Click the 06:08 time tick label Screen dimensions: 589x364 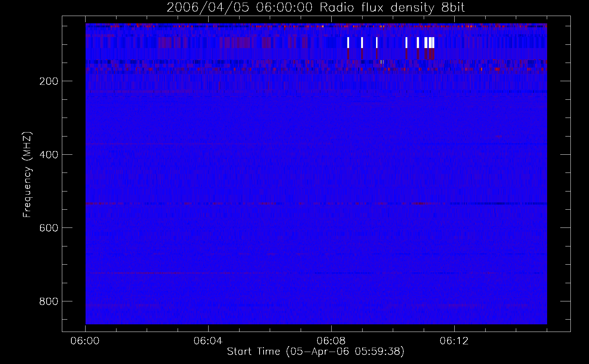tap(331, 341)
